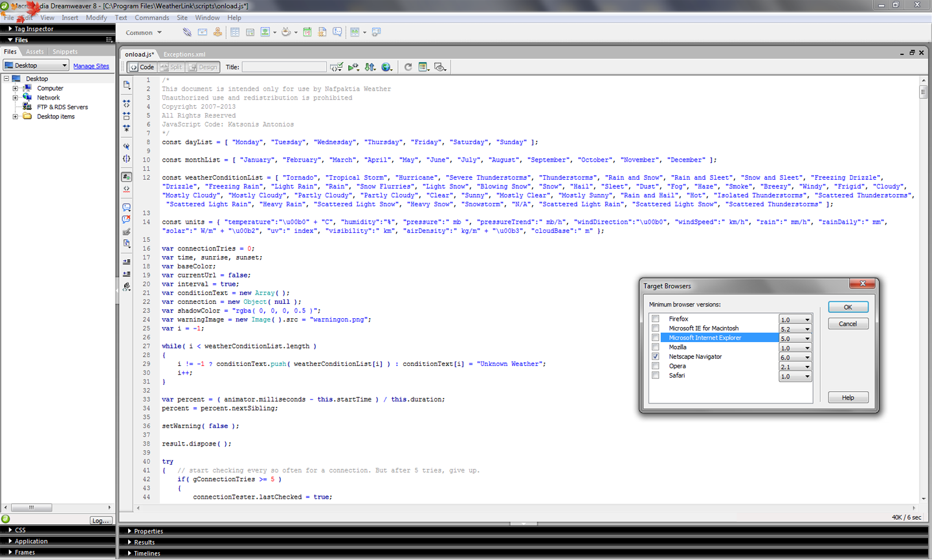Open the Common insert category dropdown

[144, 32]
